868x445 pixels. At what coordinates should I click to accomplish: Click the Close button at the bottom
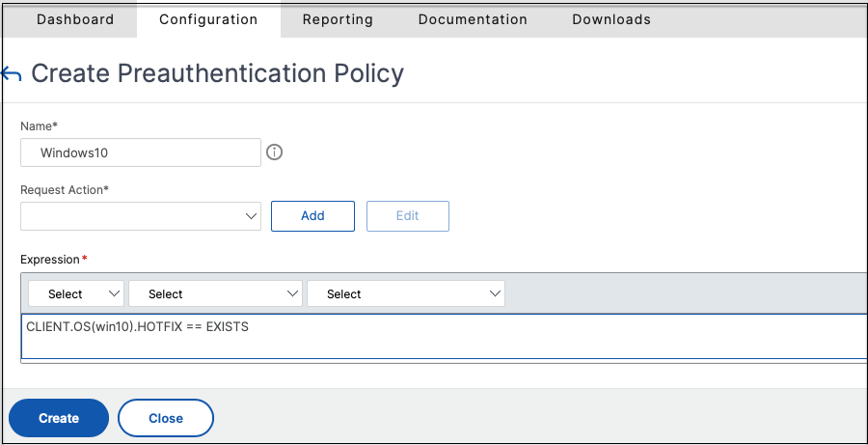pyautogui.click(x=166, y=418)
